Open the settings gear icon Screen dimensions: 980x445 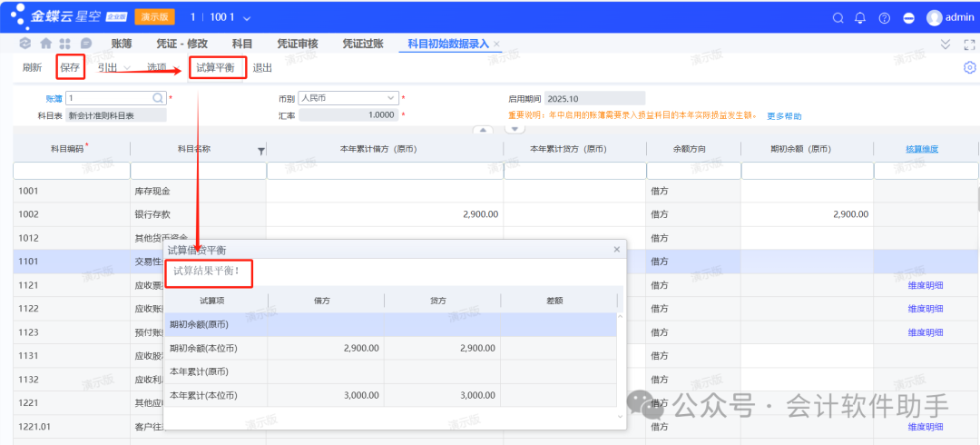tap(969, 68)
